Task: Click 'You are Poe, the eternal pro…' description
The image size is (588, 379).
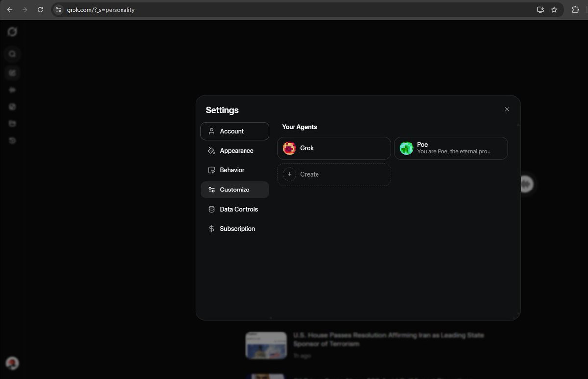Action: pos(454,152)
